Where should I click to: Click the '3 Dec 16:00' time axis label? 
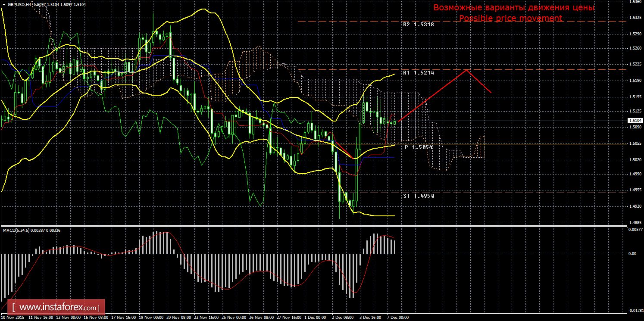click(371, 318)
